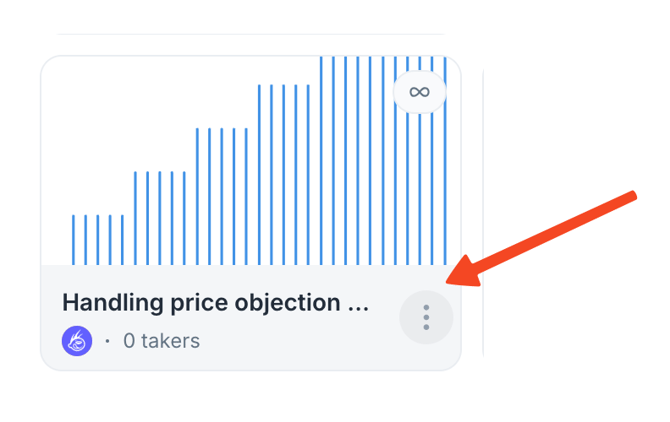Open the three-dot options menu on the card
This screenshot has height=422, width=670.
[x=426, y=317]
